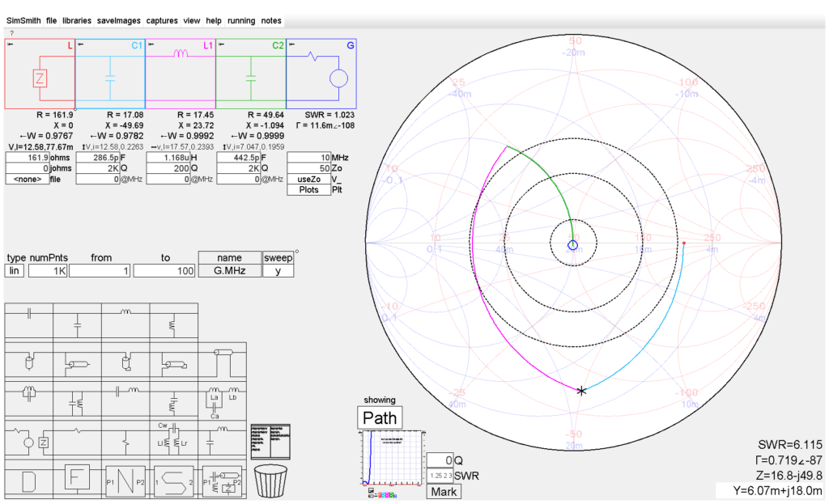Viewport: 829px width, 504px height.
Task: Collapse the C2 block arrow
Action: coord(221,44)
